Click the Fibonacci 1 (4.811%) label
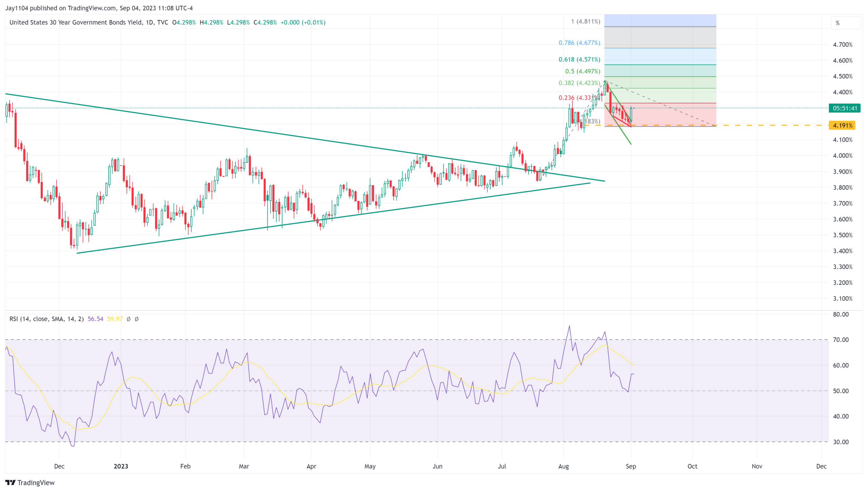This screenshot has height=492, width=868. pos(585,21)
